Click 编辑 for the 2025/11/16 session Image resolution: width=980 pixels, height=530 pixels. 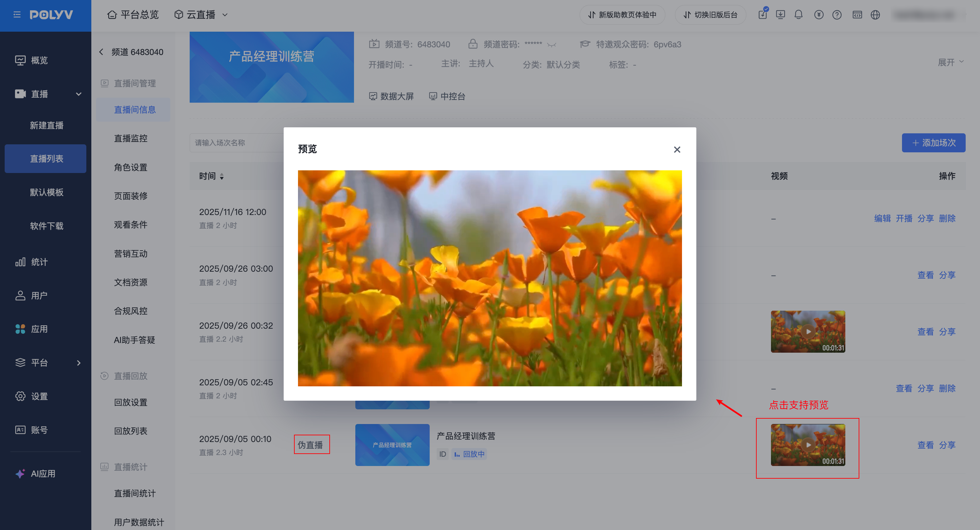click(x=882, y=218)
